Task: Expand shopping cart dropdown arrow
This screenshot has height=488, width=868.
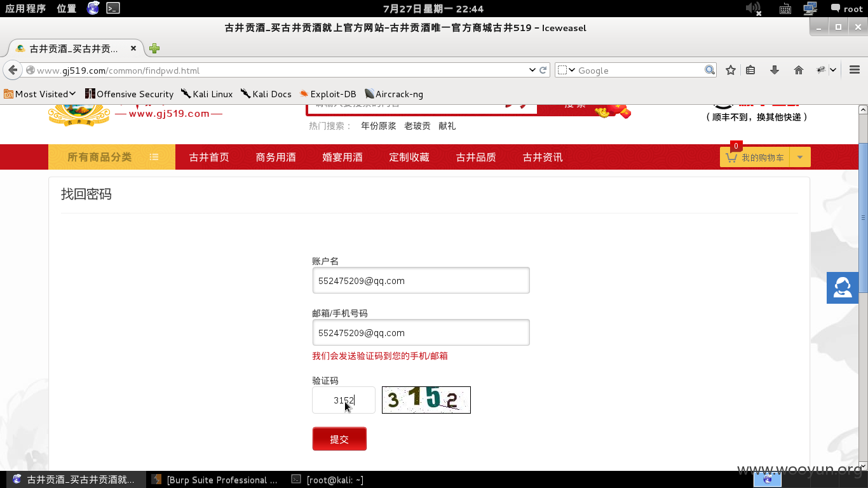Action: tap(800, 157)
